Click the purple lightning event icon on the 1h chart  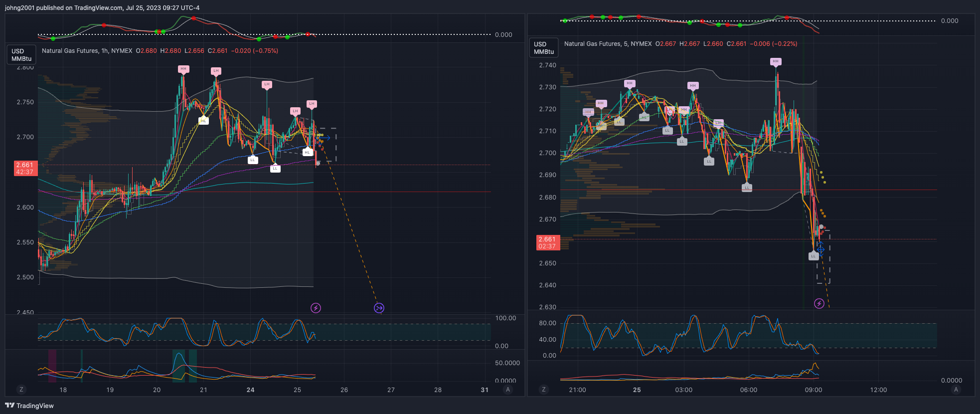tap(316, 308)
